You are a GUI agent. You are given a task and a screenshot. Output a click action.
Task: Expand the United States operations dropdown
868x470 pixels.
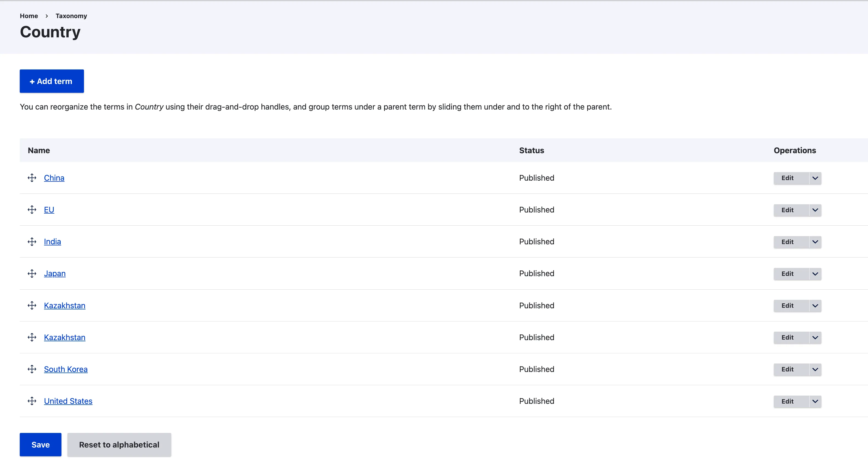(815, 401)
